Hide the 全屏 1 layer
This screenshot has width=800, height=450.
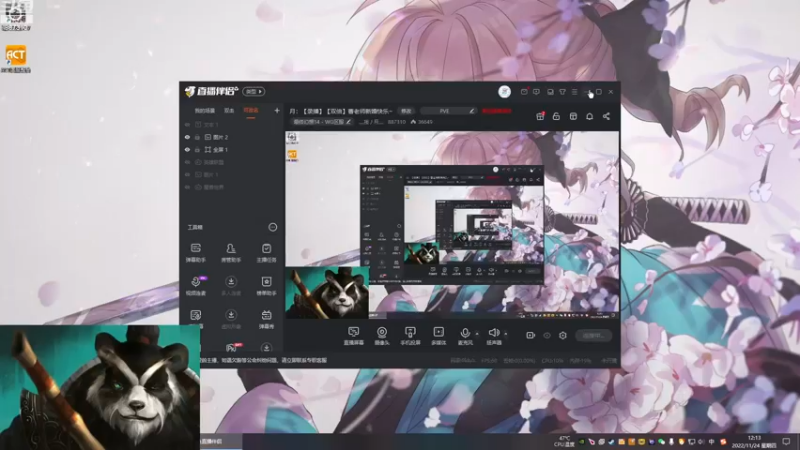point(187,149)
